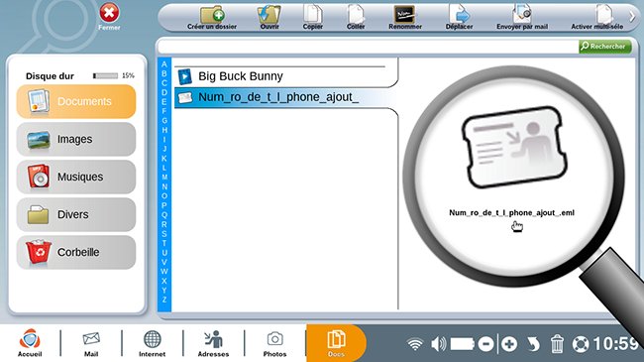Mute sound with the speaker icon
Viewport: 644px width, 362px height.
pos(439,344)
